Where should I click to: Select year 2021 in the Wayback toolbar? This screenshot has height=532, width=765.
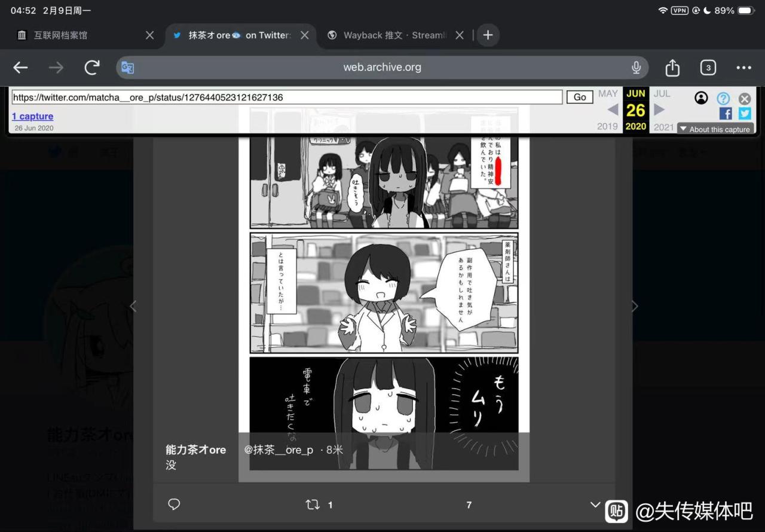(x=663, y=127)
